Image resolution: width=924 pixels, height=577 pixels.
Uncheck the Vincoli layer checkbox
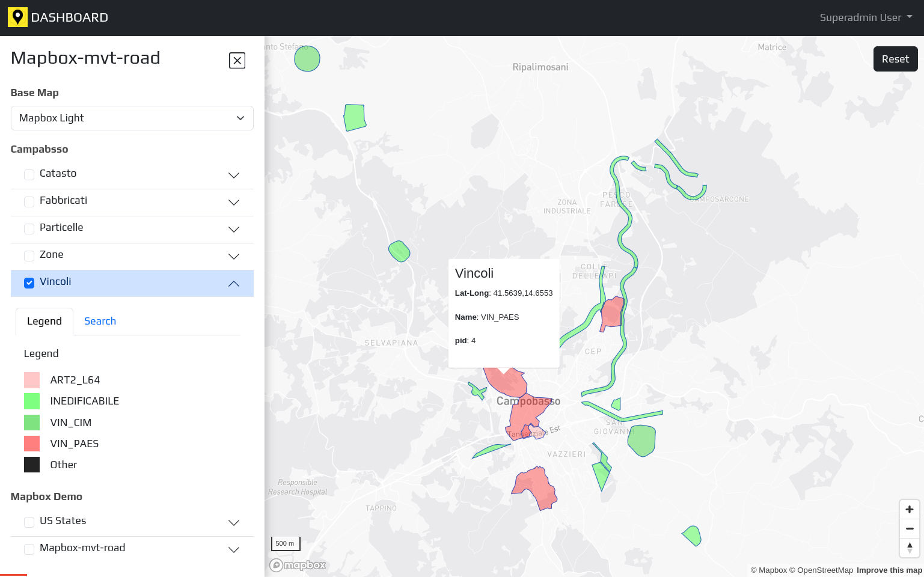click(x=29, y=282)
